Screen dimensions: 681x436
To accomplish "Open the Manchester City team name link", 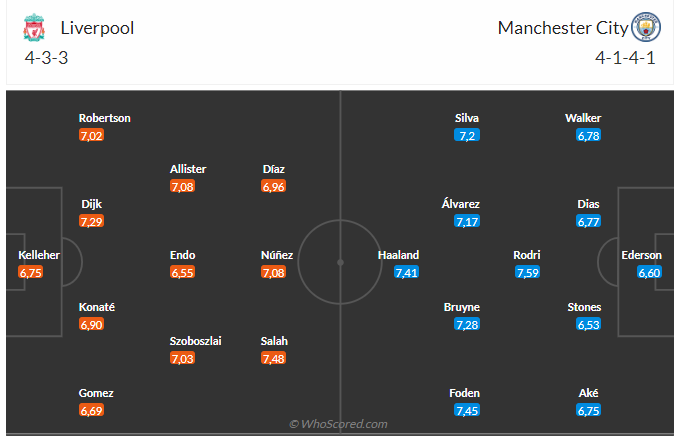I will (558, 28).
